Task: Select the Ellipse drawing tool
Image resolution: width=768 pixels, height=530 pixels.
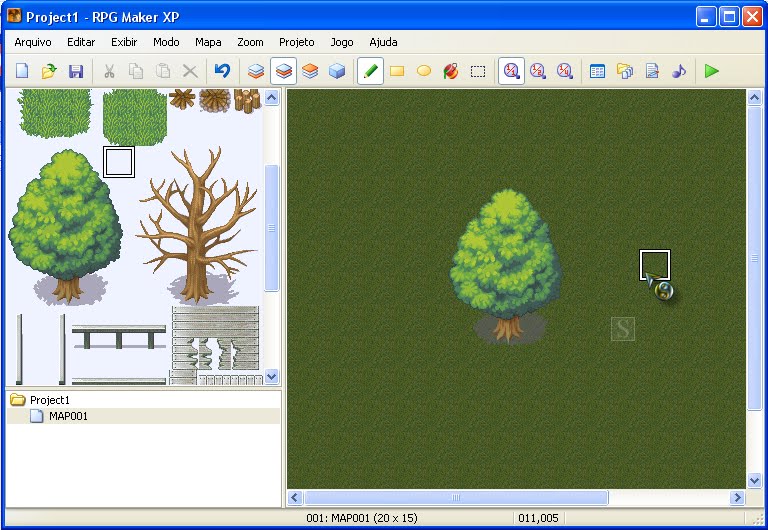Action: [424, 71]
